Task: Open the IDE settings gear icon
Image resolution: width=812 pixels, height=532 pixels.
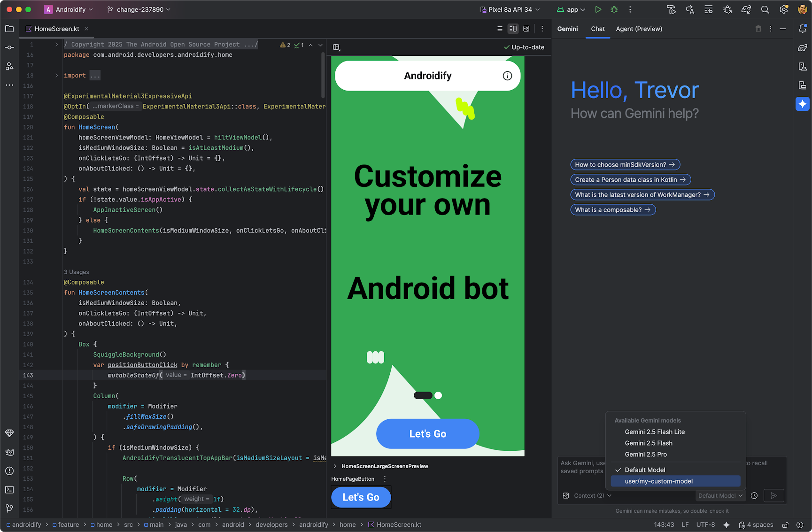Action: pos(783,9)
